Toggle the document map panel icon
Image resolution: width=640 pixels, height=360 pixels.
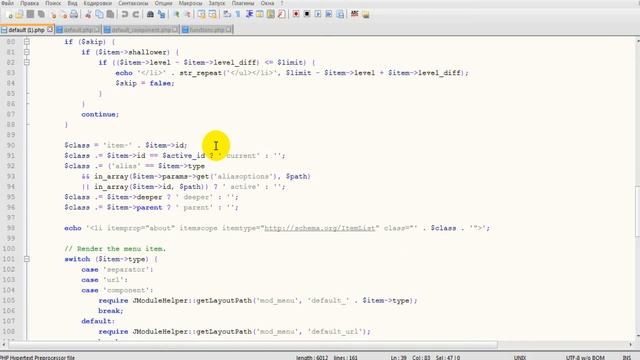click(x=270, y=15)
